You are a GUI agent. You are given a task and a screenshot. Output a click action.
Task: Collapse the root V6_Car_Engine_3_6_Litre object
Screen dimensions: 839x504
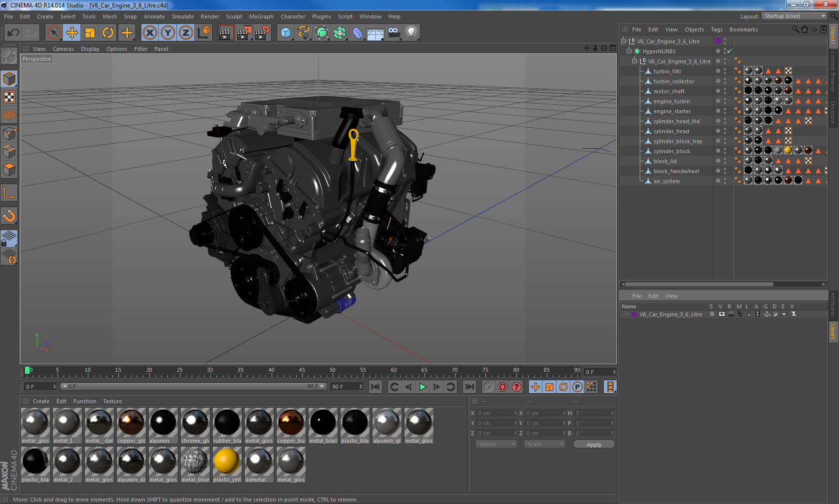(x=623, y=41)
